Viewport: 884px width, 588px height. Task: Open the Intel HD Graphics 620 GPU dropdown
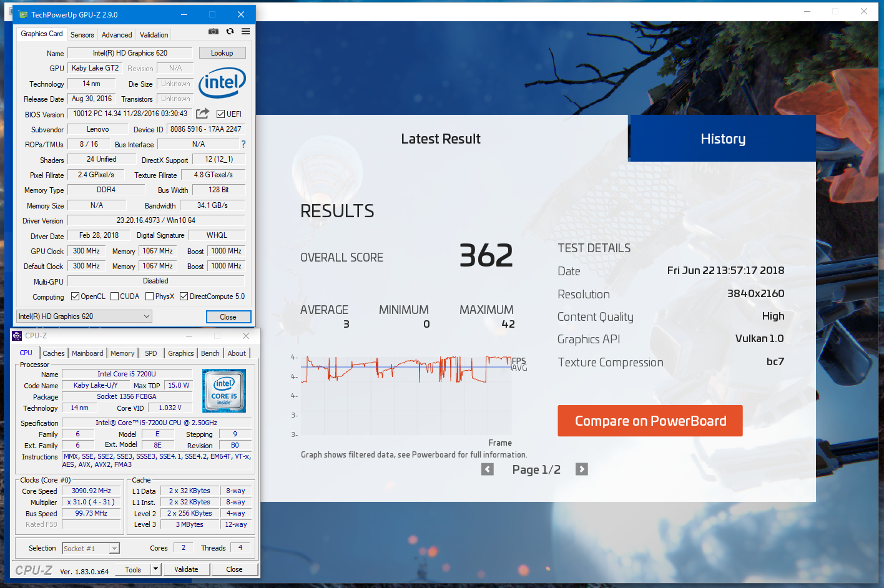click(x=84, y=316)
